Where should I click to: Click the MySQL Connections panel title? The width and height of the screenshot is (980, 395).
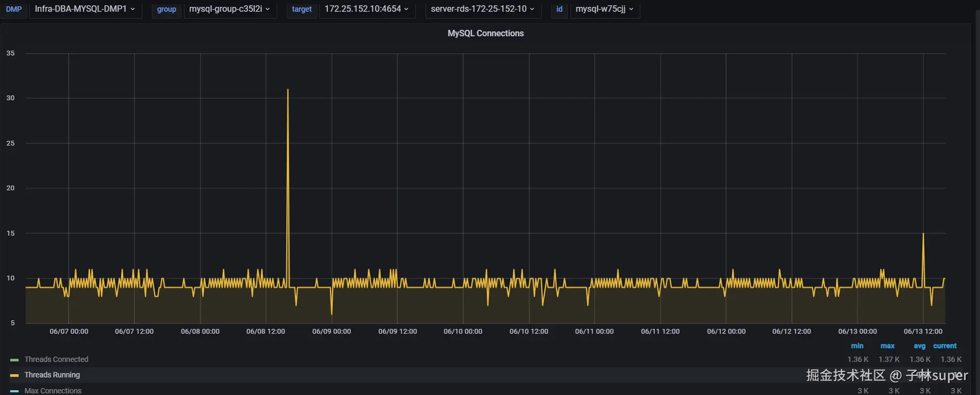(485, 33)
